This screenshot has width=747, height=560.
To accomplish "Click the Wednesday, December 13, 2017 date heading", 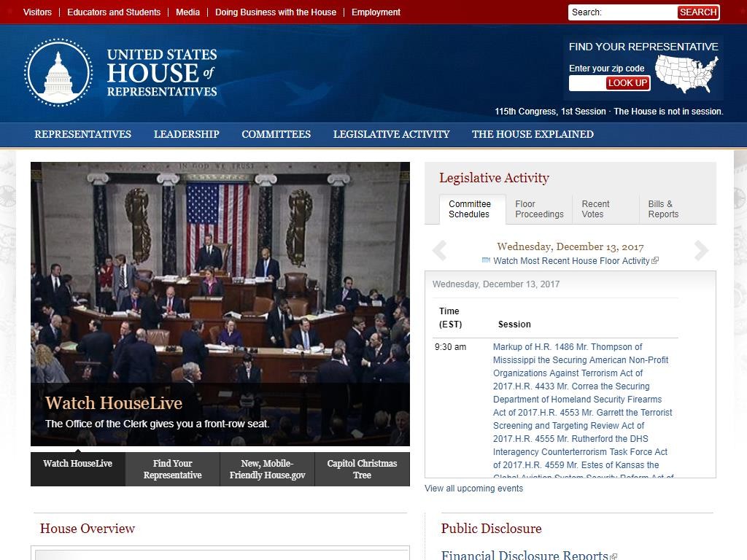I will [x=570, y=246].
